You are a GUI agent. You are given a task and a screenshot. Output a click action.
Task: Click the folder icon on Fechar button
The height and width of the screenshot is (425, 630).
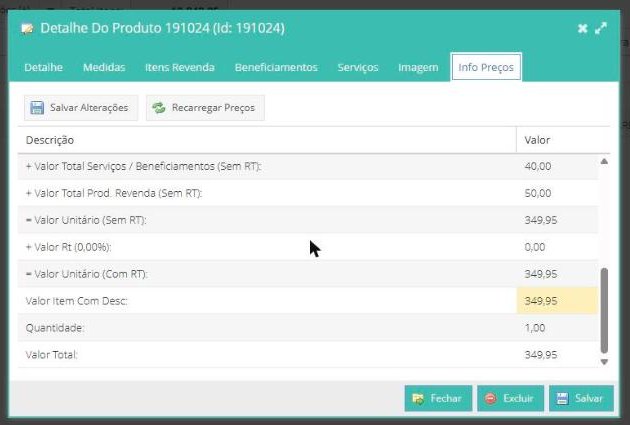point(418,398)
